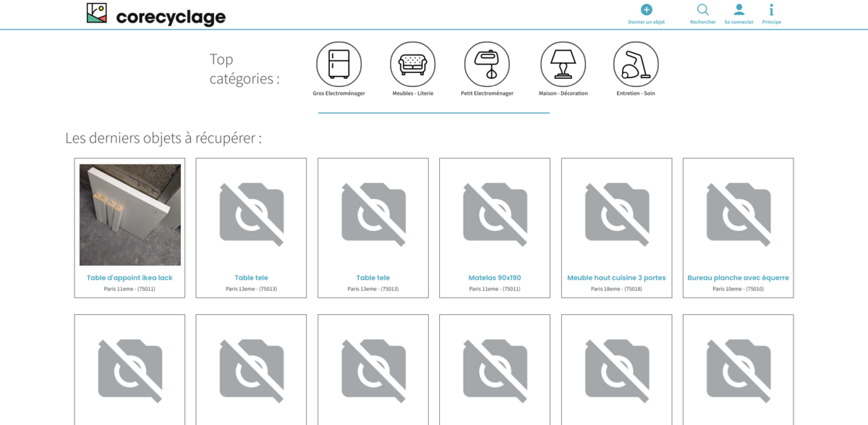Choose the Meubles - Literie sofa icon
This screenshot has height=425, width=868.
click(x=412, y=64)
